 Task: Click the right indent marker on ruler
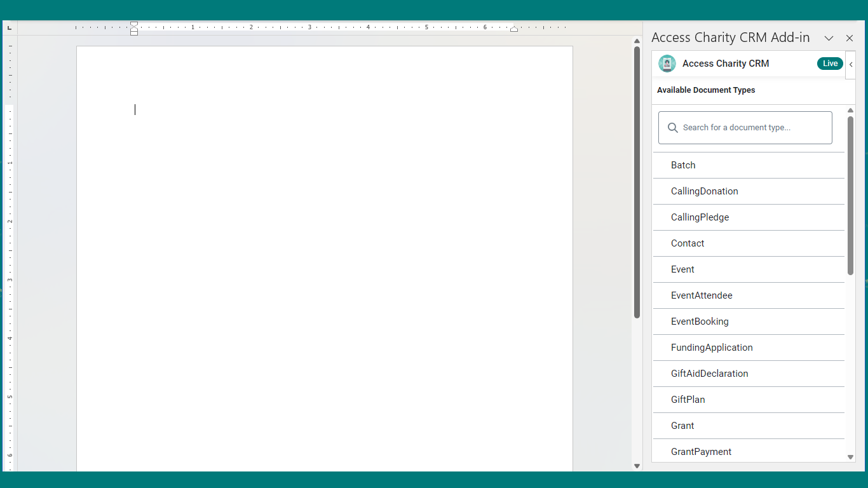coord(514,29)
